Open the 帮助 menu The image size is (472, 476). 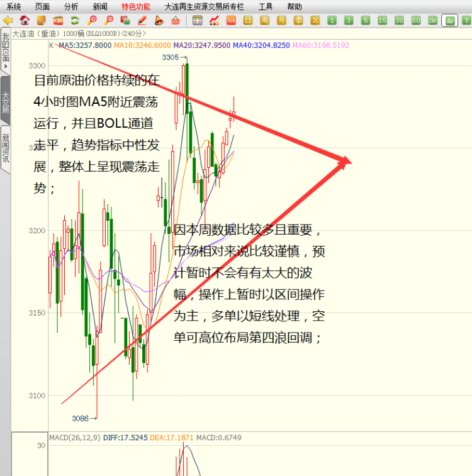pyautogui.click(x=295, y=7)
